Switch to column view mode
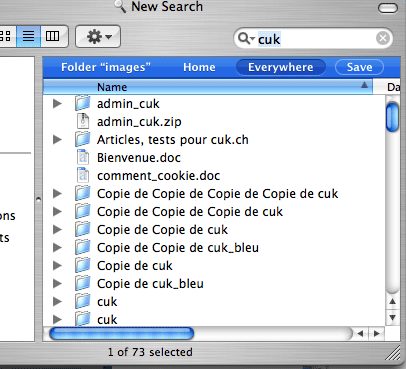The width and height of the screenshot is (406, 369). [53, 36]
